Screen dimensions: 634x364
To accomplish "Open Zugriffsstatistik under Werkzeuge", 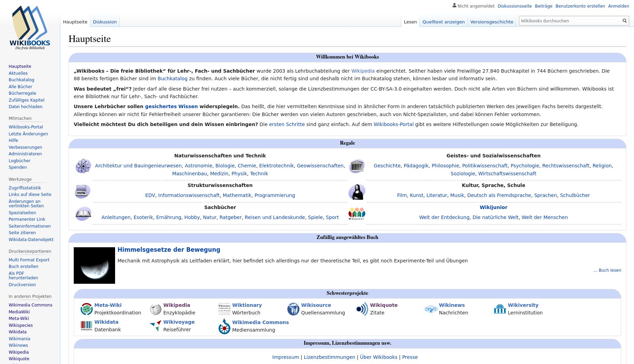I will point(25,188).
